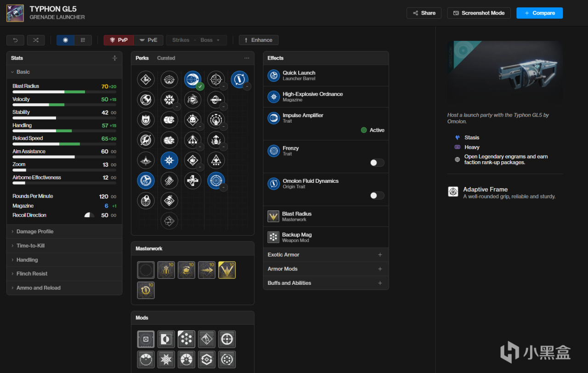The height and width of the screenshot is (373, 588).
Task: Click the Quick Launch effect row
Action: coord(326,75)
